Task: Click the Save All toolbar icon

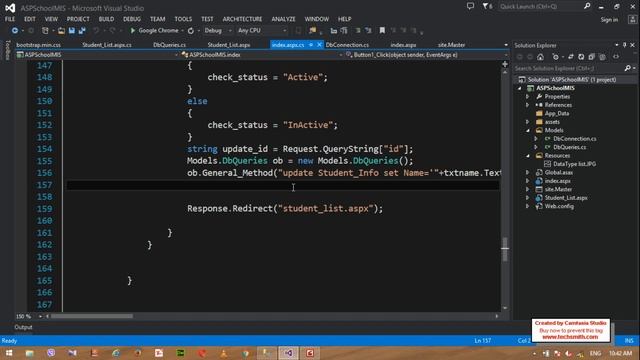Action: (x=82, y=31)
